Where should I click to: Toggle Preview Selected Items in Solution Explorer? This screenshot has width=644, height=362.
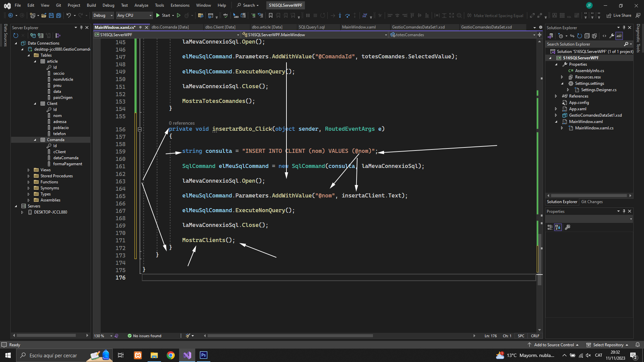(619, 36)
